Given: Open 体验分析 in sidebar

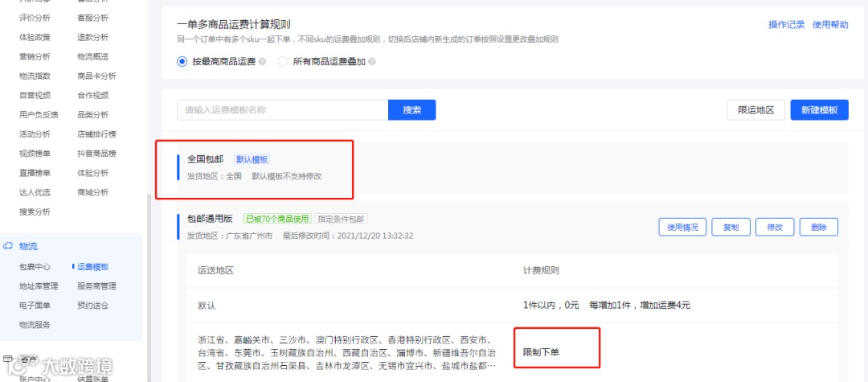Looking at the screenshot, I should [93, 173].
